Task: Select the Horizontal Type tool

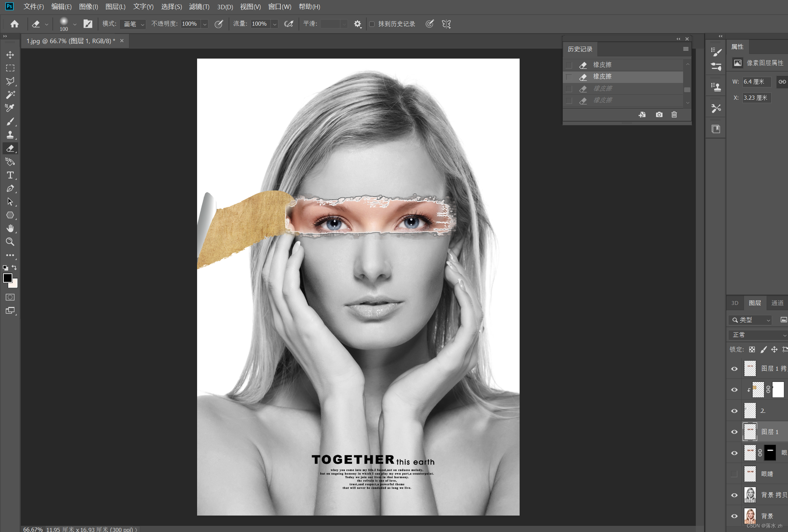Action: (x=10, y=175)
